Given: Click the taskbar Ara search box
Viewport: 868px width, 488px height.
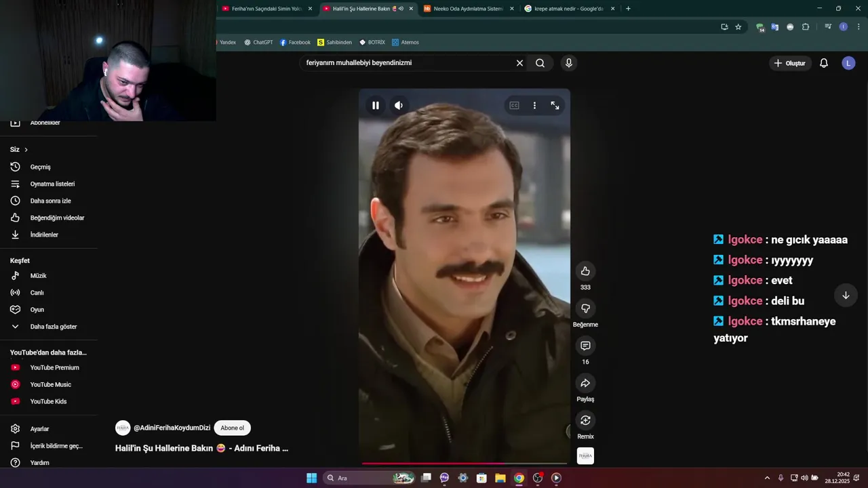Looking at the screenshot, I should pyautogui.click(x=370, y=478).
